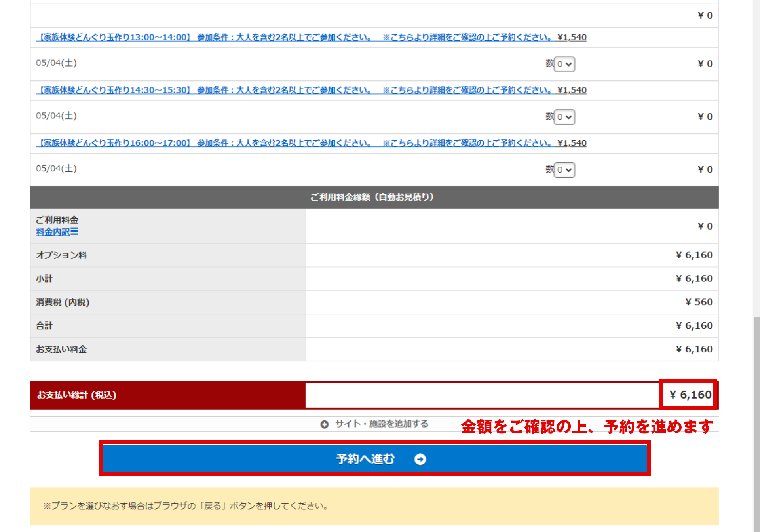Select the オプション料 amount ¥ 6,160
760x532 pixels.
click(694, 255)
